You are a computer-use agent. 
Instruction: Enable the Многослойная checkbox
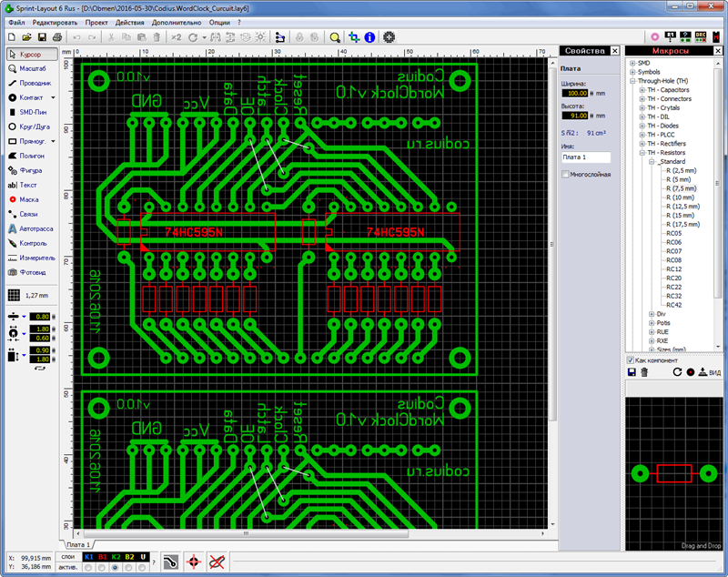pos(565,173)
